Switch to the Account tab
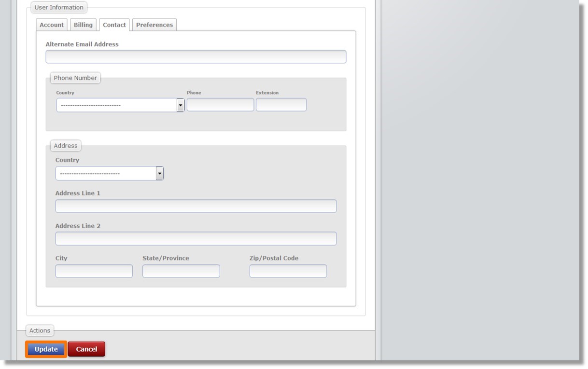 point(52,25)
